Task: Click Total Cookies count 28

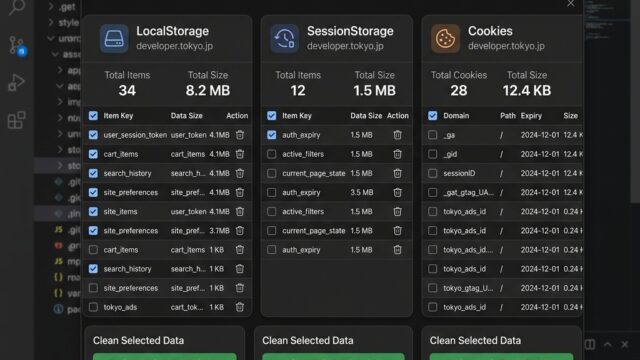Action: [459, 90]
